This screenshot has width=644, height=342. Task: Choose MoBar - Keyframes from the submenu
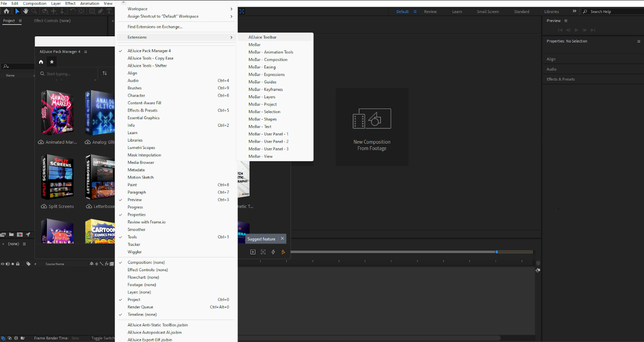point(274,89)
